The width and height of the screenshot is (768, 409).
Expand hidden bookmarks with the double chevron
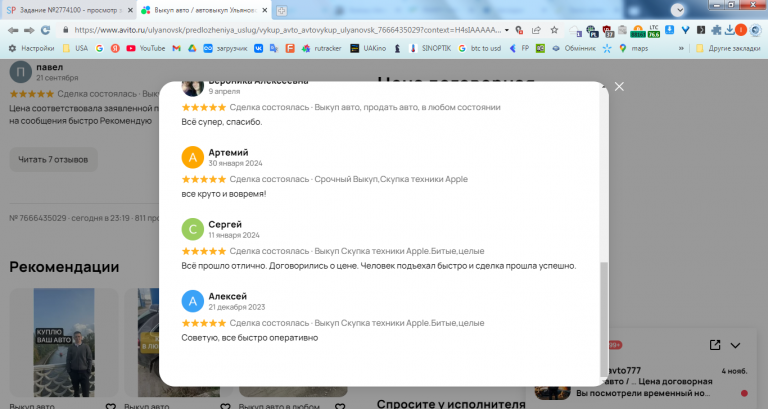pyautogui.click(x=681, y=48)
